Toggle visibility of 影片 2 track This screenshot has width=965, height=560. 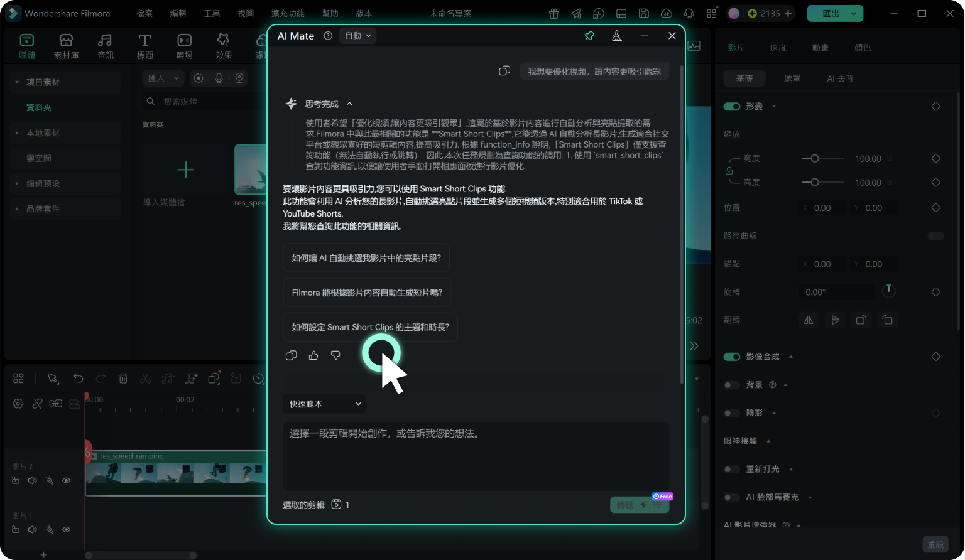66,480
